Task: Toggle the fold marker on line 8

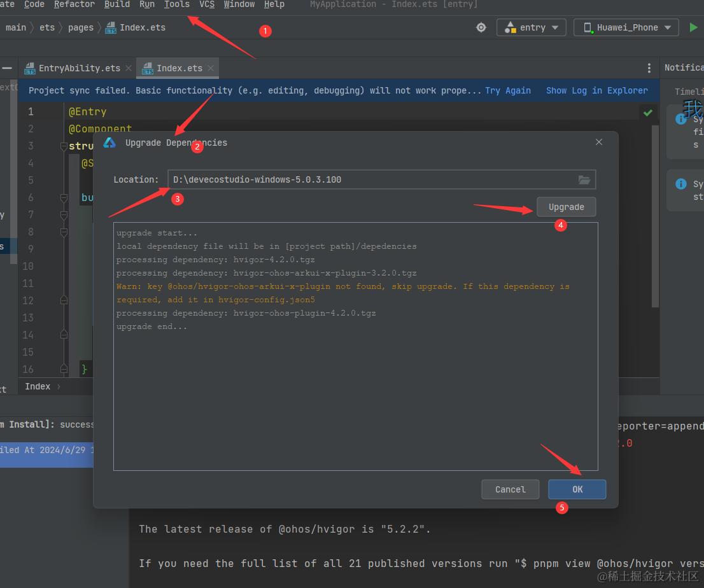Action: (64, 232)
